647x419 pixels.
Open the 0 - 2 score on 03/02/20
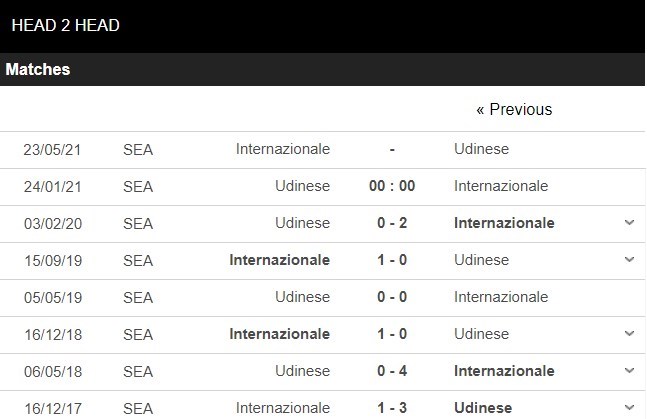pyautogui.click(x=391, y=223)
